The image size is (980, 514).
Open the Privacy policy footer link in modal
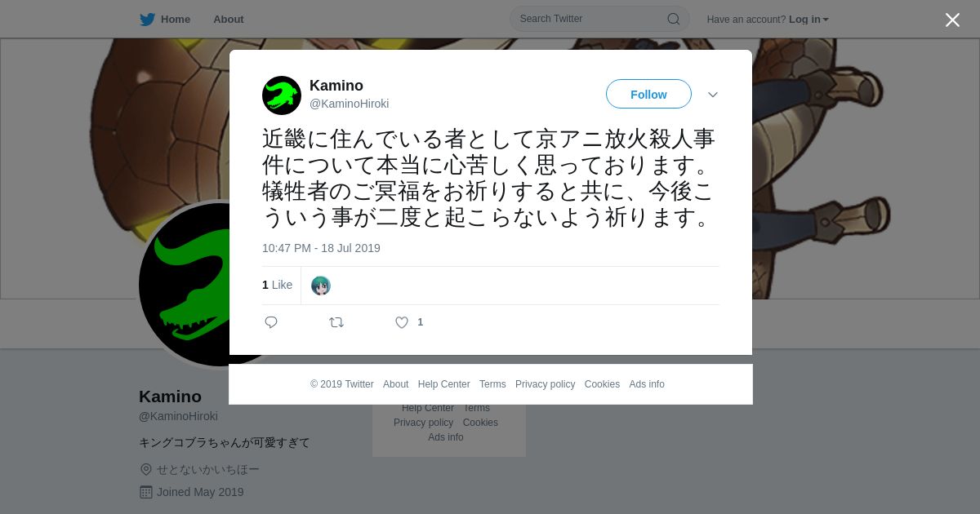coord(545,384)
